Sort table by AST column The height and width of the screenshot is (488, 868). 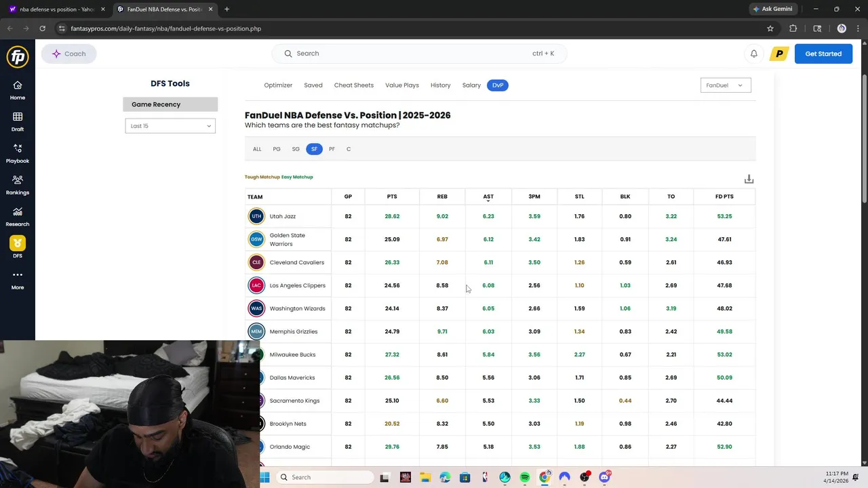point(488,197)
